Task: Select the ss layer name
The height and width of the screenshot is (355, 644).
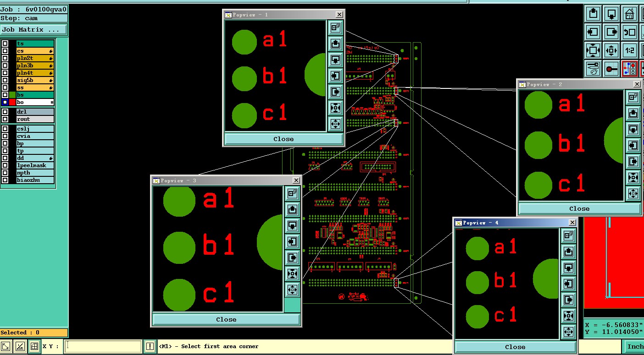Action: [35, 87]
